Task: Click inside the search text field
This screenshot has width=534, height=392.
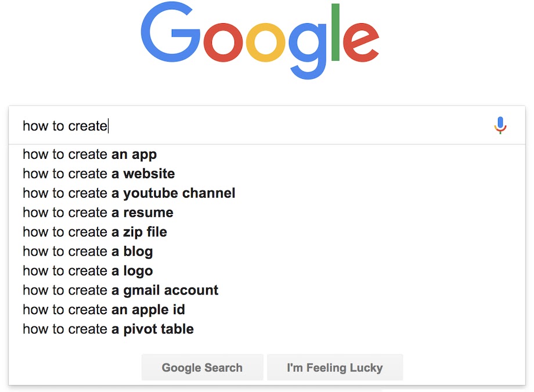Action: click(x=255, y=126)
